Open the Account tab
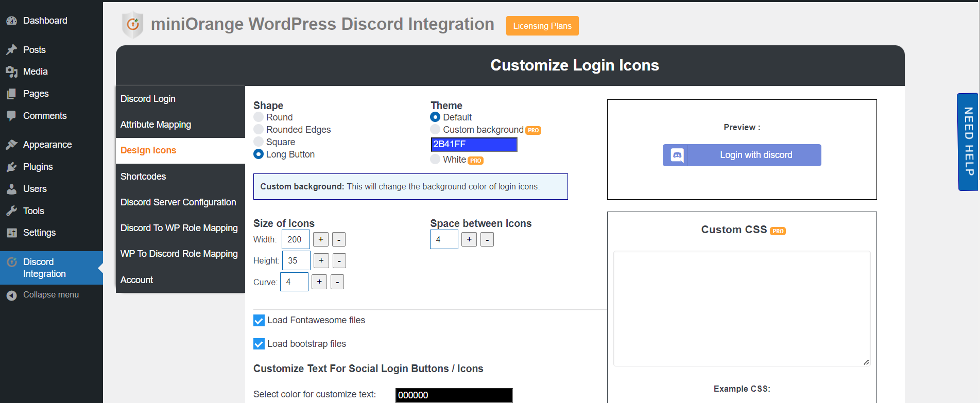 click(x=180, y=280)
